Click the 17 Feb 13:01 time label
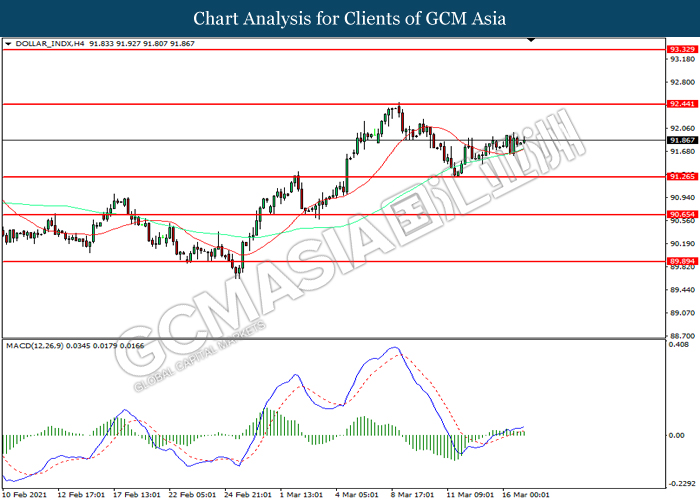The width and height of the screenshot is (700, 500). click(x=137, y=495)
